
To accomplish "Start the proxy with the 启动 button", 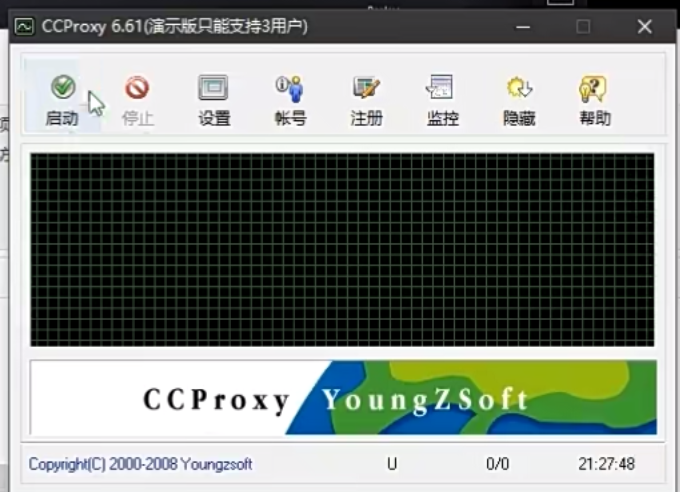I will 62,100.
